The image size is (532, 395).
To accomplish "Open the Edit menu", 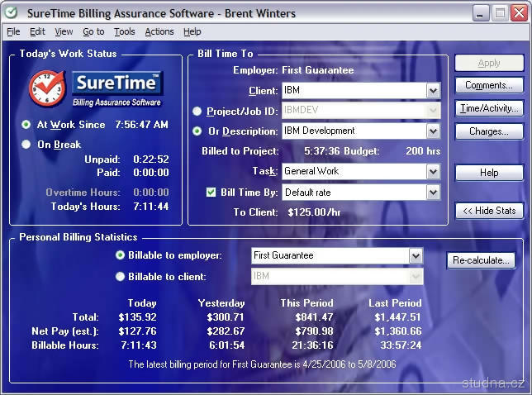I will click(37, 31).
